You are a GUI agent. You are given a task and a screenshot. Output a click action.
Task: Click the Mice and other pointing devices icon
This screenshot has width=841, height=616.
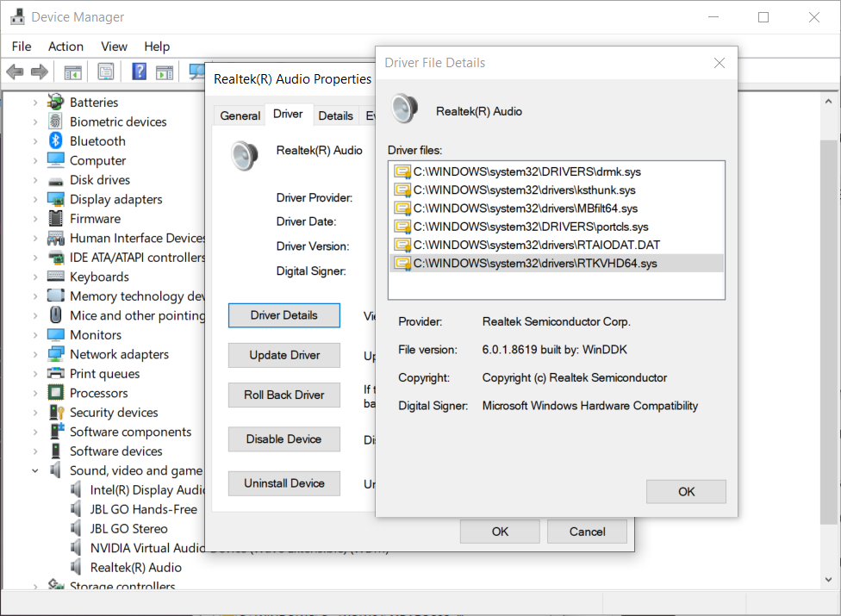point(56,315)
